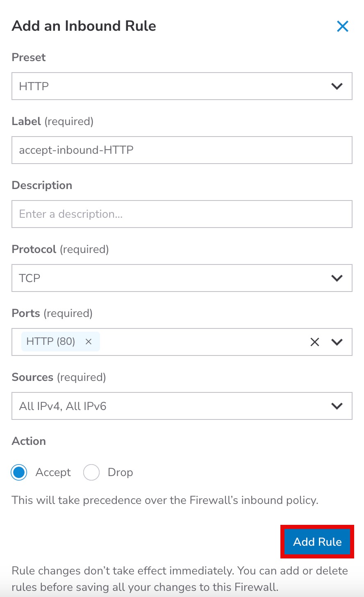Open the Preset dropdown showing HTTP
Viewport: 364px width, 597px height.
164,86
